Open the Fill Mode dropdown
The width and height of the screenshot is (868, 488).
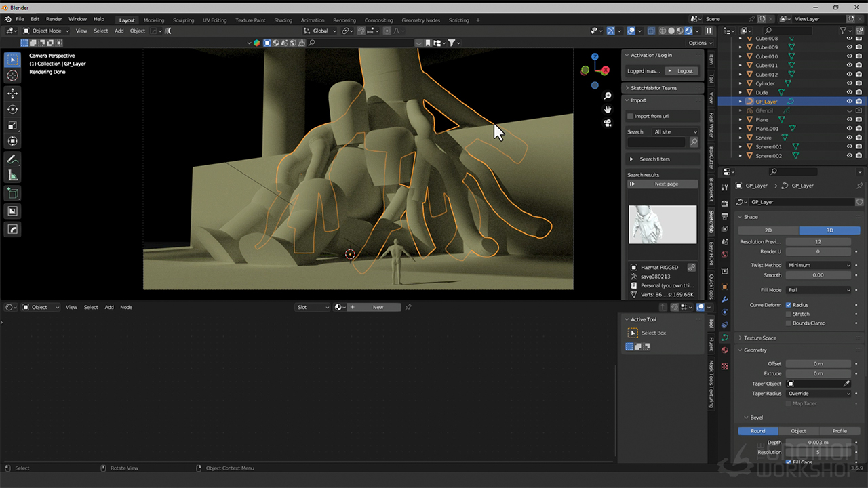click(x=818, y=290)
